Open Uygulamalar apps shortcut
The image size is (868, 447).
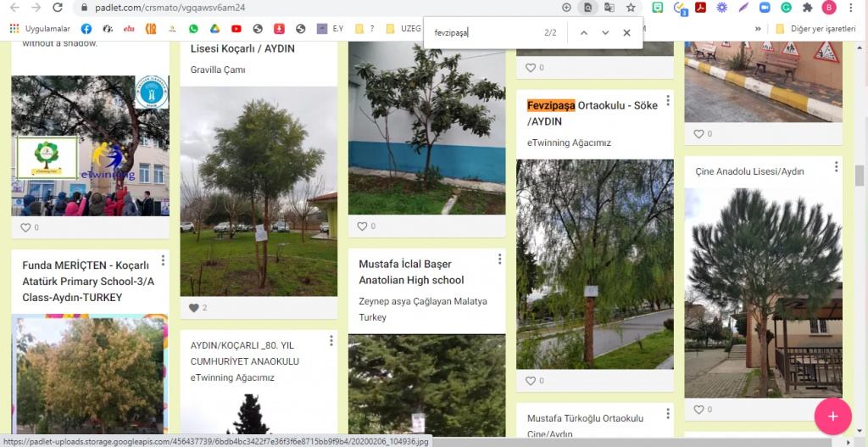tap(40, 28)
